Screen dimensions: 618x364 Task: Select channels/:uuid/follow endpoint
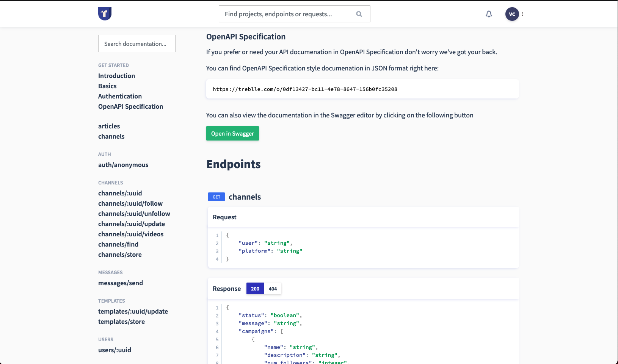(130, 203)
